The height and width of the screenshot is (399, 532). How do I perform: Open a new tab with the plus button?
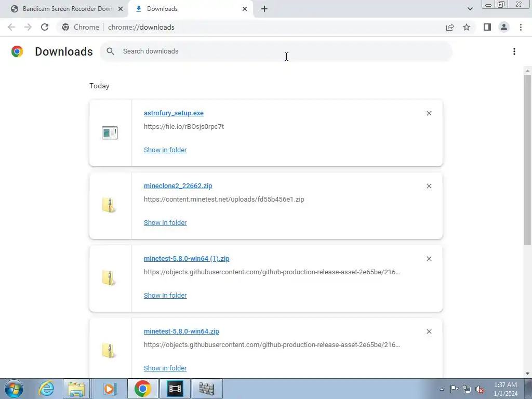click(x=264, y=9)
